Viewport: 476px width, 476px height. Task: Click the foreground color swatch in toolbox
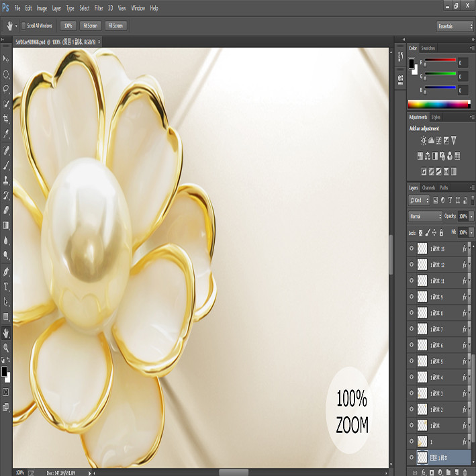tap(4, 371)
